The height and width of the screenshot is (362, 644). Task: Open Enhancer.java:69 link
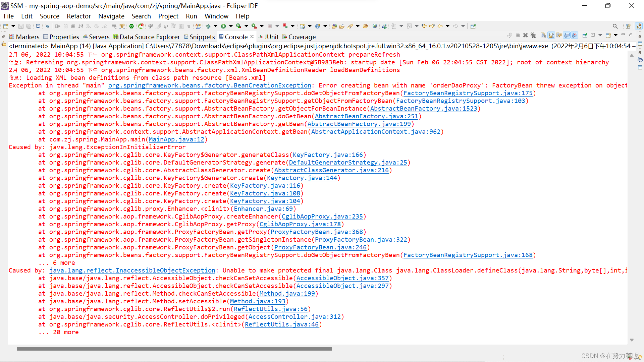263,209
